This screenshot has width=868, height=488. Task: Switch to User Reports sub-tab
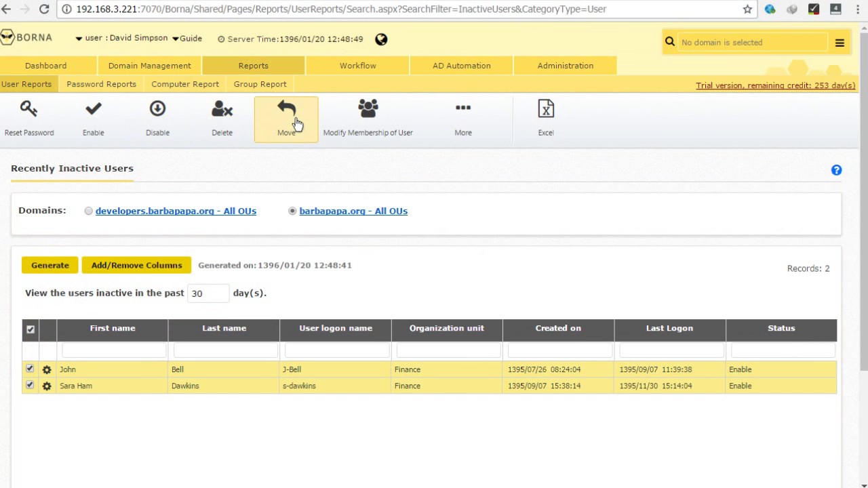click(26, 84)
